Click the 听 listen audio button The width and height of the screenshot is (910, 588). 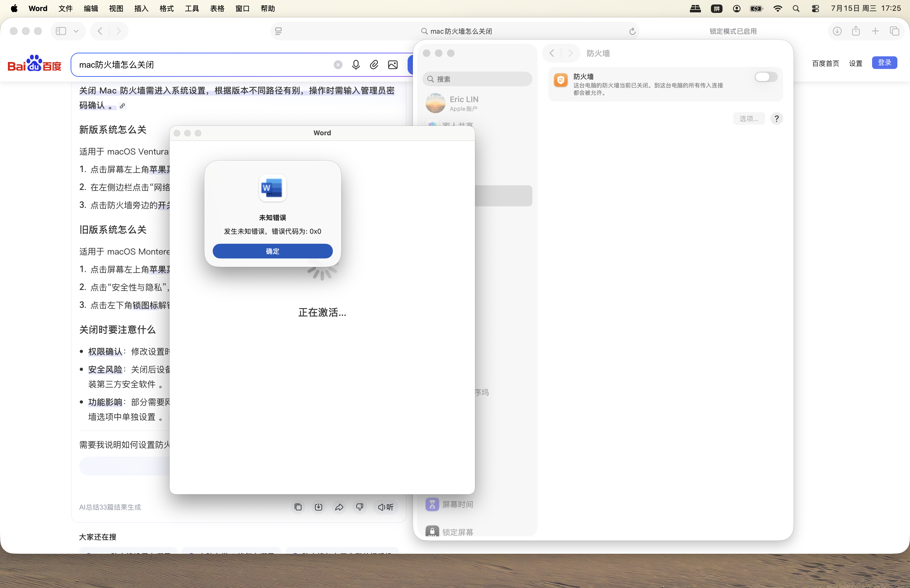click(386, 507)
